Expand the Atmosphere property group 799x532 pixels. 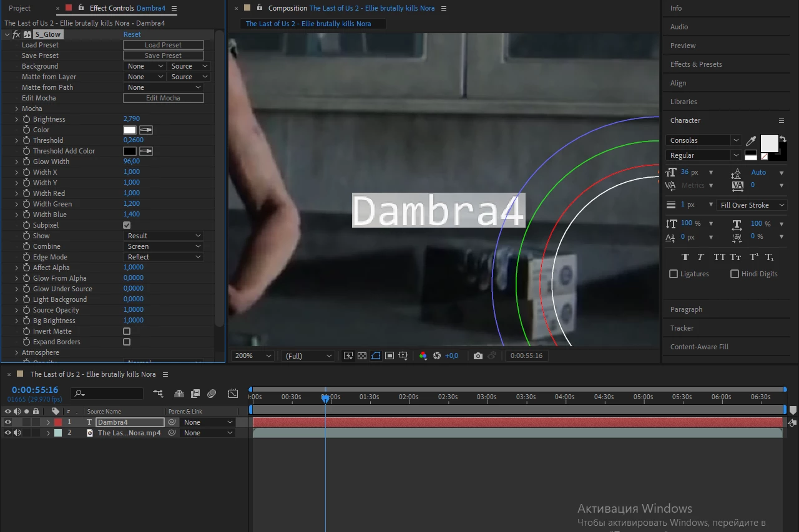17,352
